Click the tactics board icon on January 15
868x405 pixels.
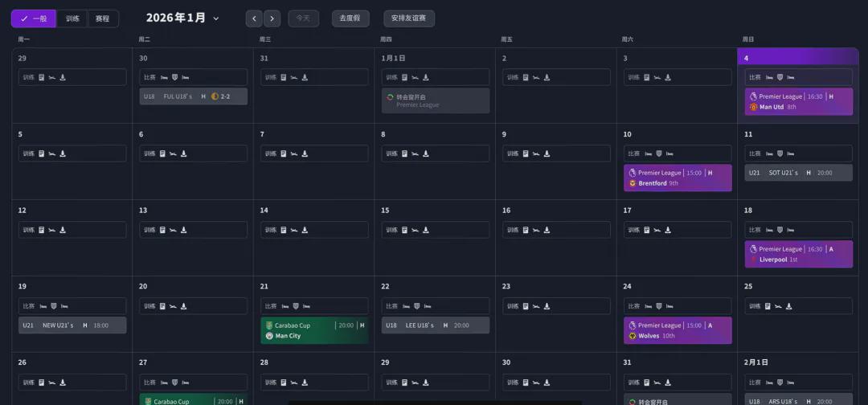[404, 230]
